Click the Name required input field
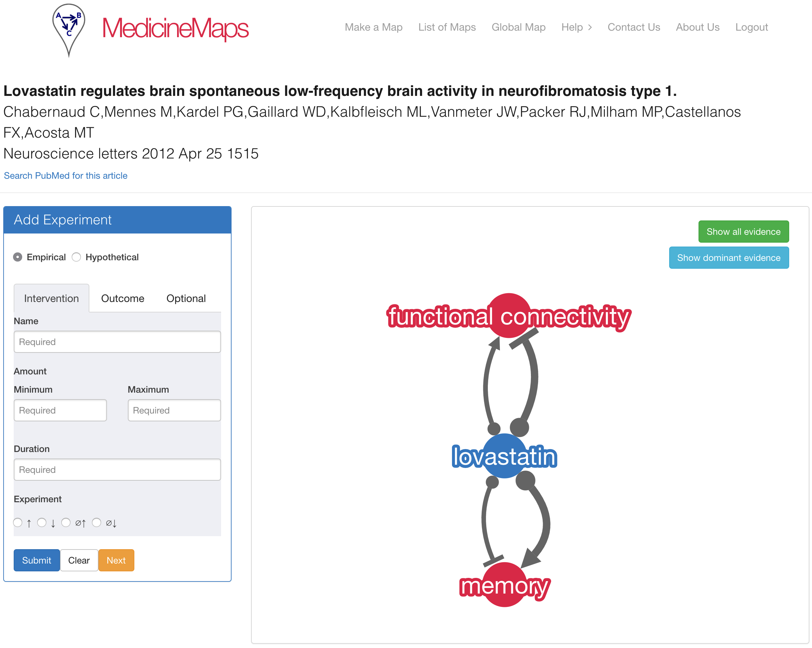The image size is (812, 648). (x=118, y=342)
